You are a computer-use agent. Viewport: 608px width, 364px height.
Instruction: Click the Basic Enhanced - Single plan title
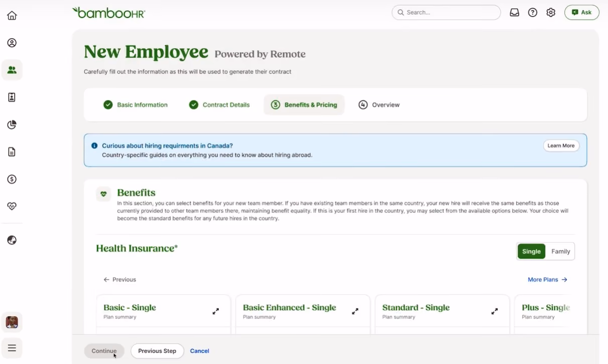[x=289, y=308]
